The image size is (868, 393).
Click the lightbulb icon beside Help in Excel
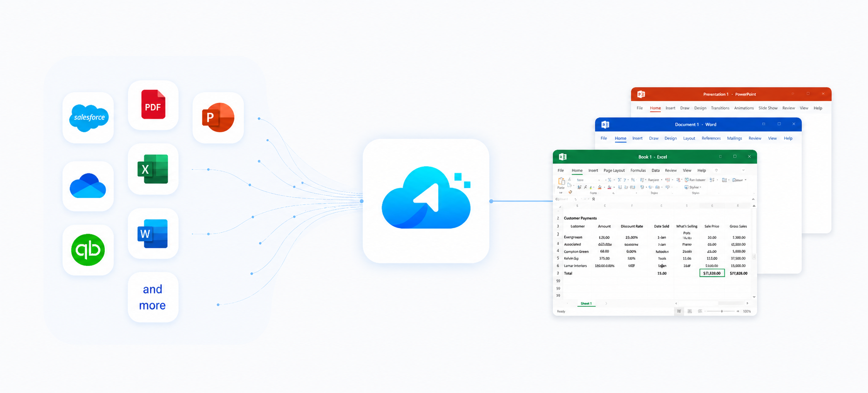pyautogui.click(x=716, y=170)
